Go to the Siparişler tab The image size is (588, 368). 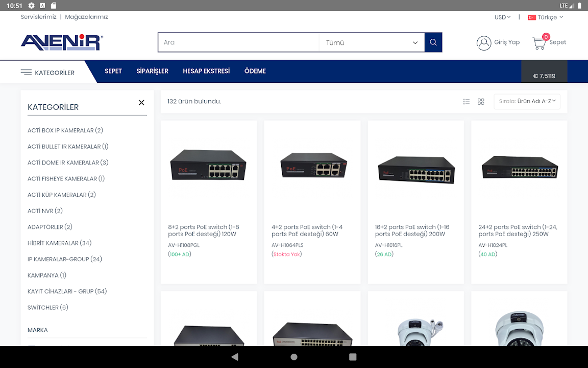pos(152,71)
